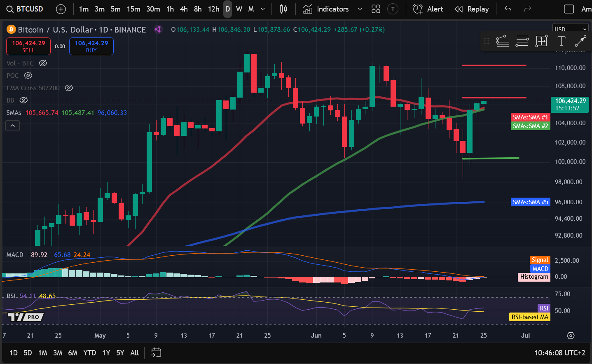
Task: Open the candlestick chart type selector
Action: [x=283, y=9]
